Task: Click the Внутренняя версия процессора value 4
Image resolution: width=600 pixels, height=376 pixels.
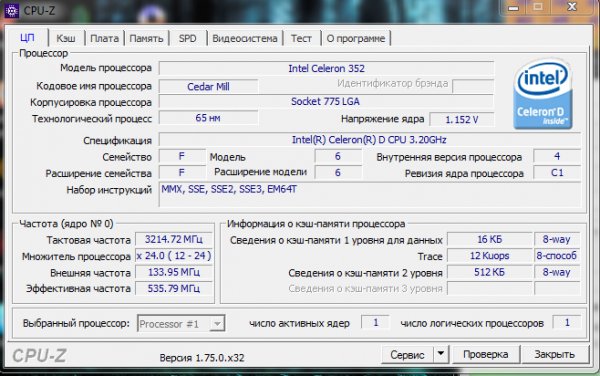Action: (557, 156)
